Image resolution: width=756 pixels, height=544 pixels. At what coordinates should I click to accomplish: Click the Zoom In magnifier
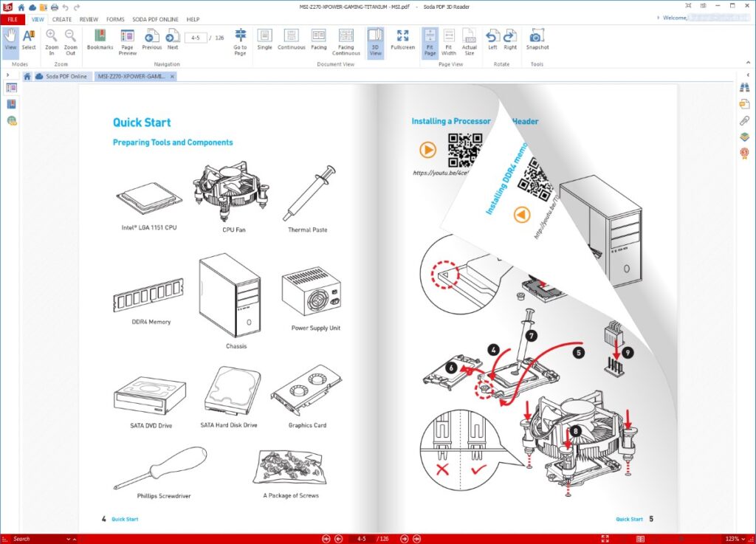(x=52, y=41)
